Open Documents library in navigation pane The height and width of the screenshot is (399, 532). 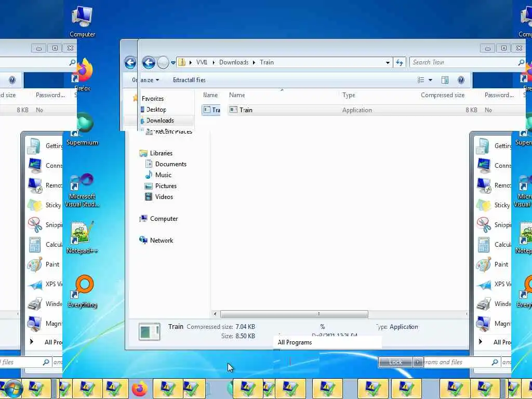(170, 164)
